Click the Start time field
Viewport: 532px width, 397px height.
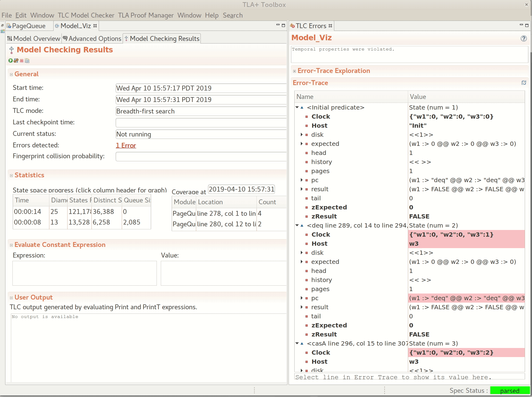201,88
